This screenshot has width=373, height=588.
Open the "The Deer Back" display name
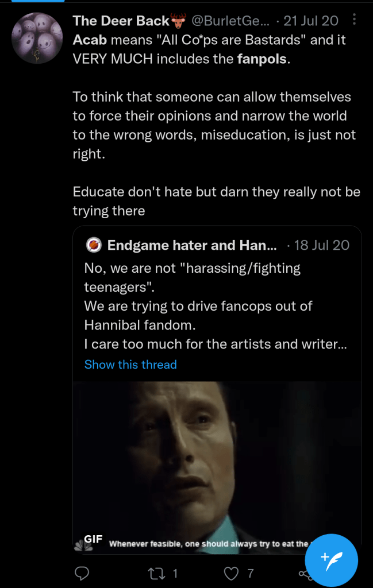(x=121, y=21)
